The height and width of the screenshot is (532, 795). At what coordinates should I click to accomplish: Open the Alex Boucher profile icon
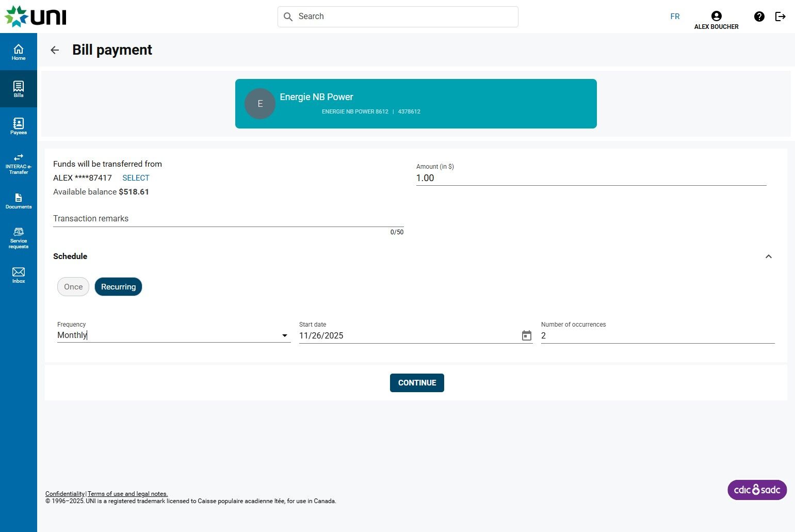pyautogui.click(x=716, y=16)
